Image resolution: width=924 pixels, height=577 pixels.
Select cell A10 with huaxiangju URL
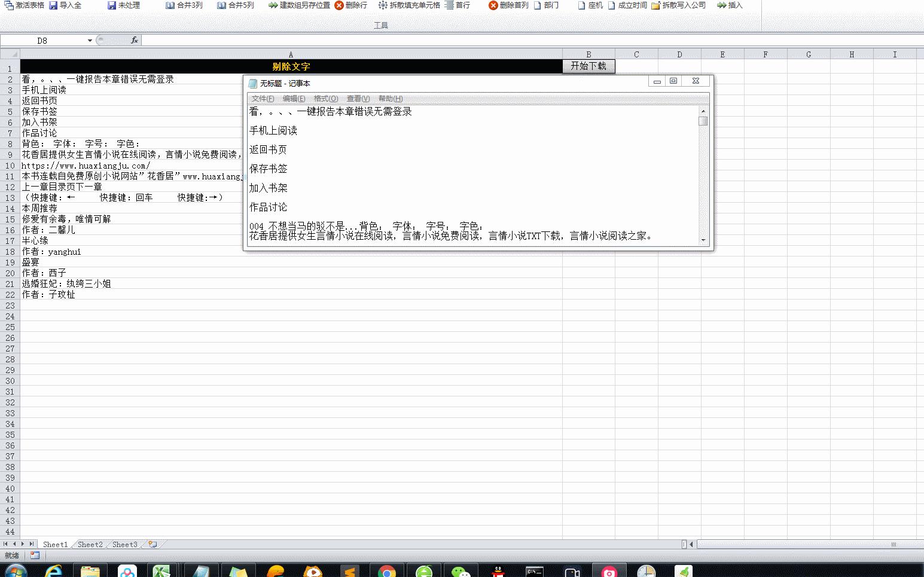(x=86, y=166)
